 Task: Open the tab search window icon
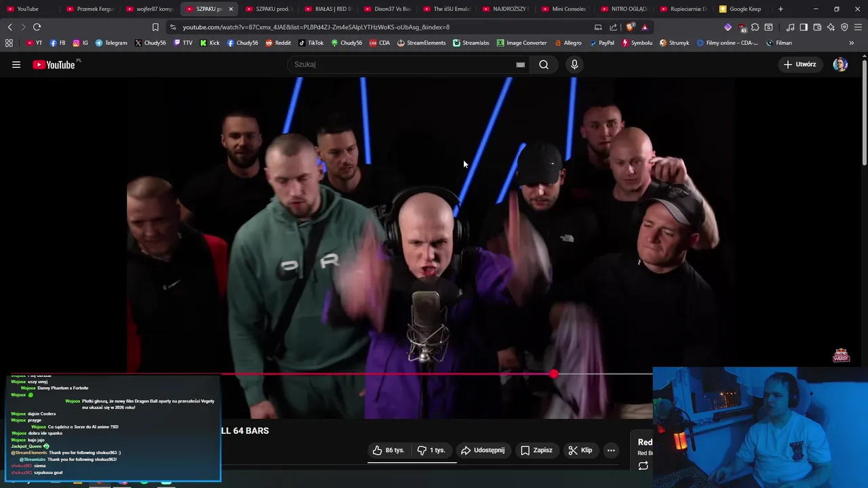[x=768, y=27]
